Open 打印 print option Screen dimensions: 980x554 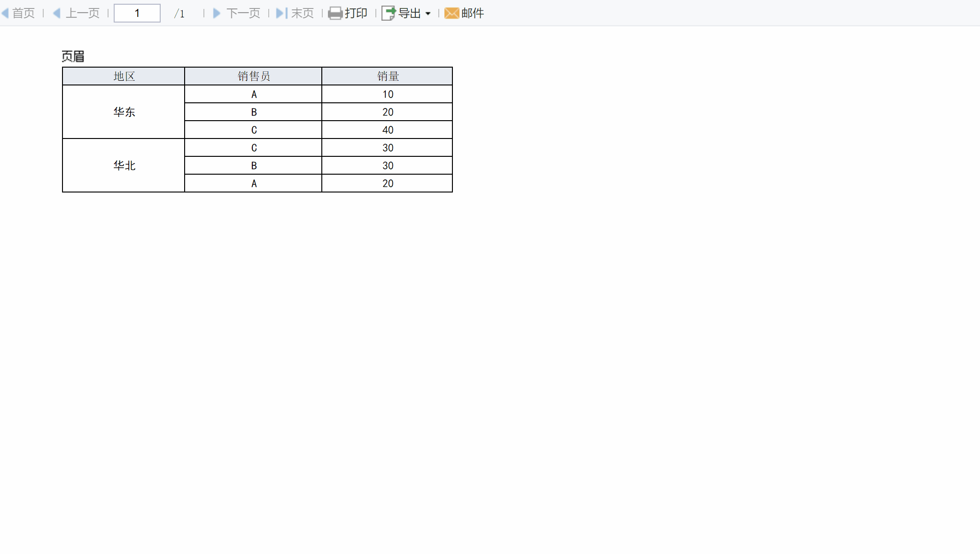click(x=356, y=13)
